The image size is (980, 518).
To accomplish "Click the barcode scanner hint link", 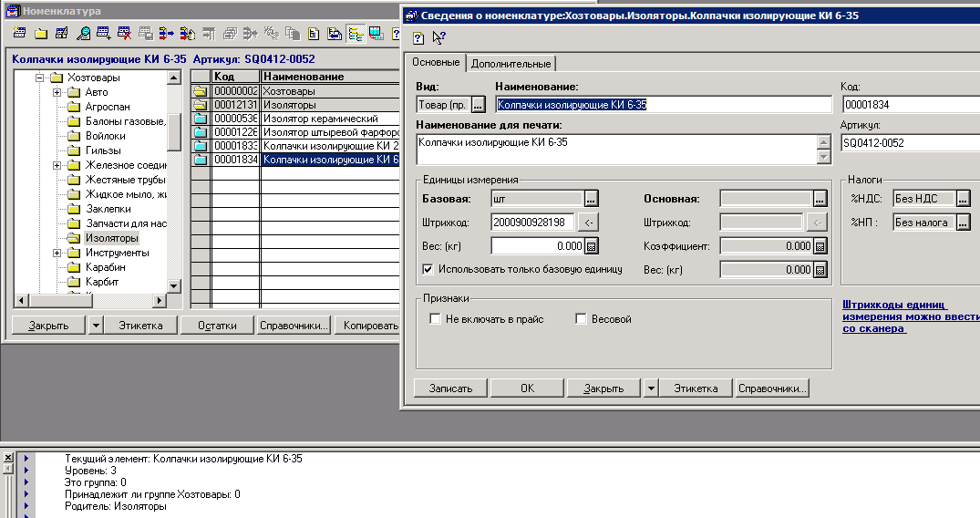I will [x=909, y=316].
